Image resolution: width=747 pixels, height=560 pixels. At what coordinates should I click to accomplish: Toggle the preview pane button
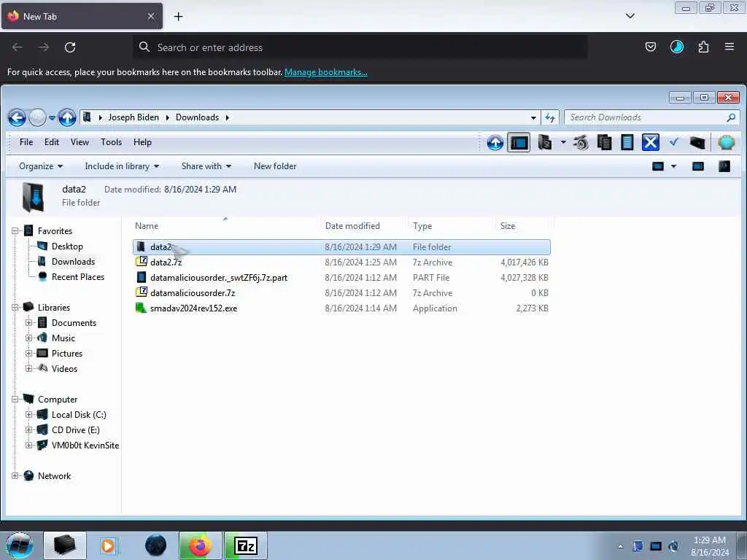click(698, 166)
